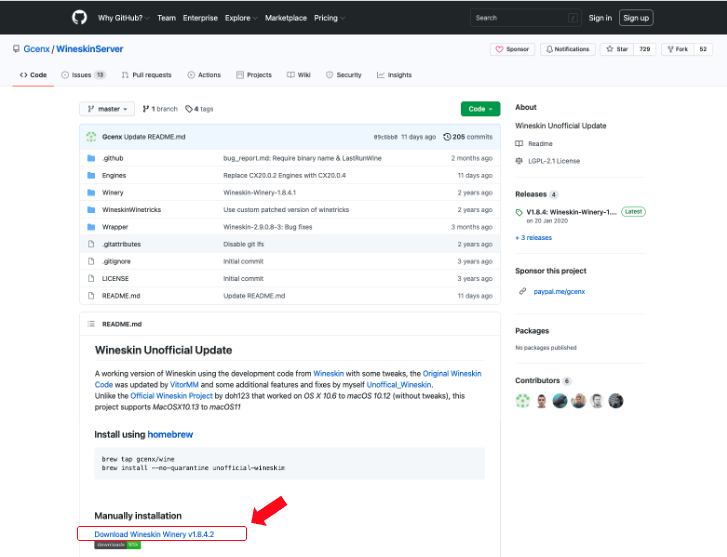View the 1 branch link
Screen dimensions: 727x557
coord(160,109)
